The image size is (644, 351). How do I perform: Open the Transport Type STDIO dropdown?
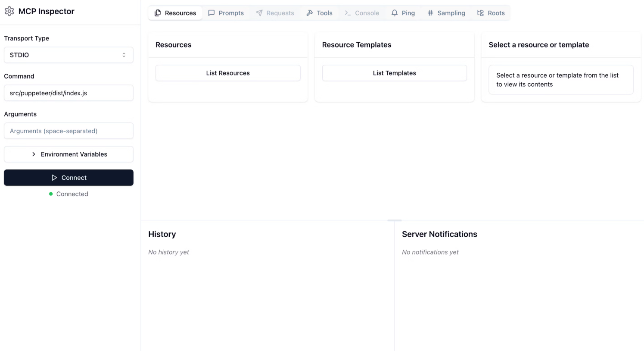68,55
